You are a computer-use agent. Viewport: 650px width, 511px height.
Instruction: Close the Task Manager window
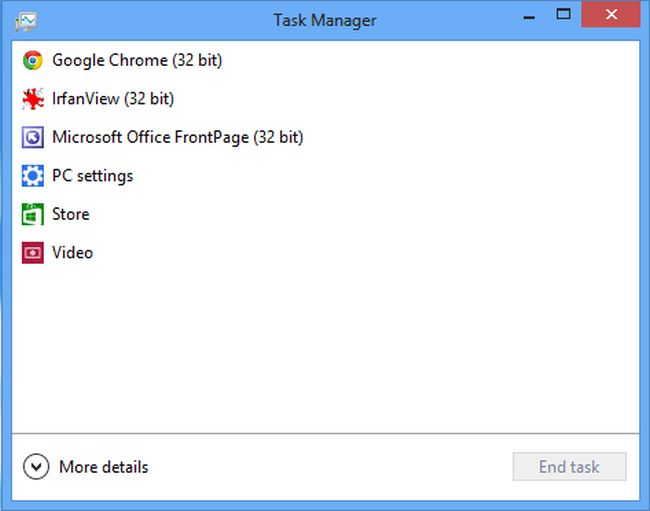click(611, 15)
